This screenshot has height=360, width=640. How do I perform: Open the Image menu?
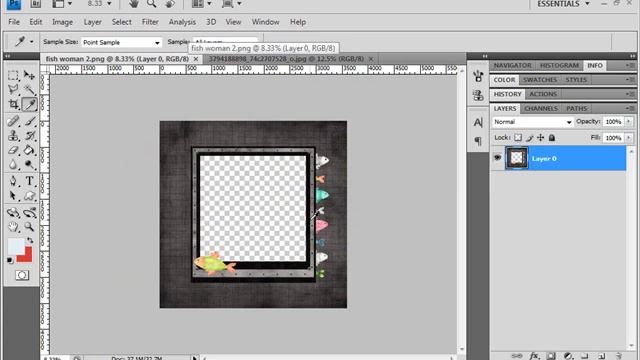point(62,22)
